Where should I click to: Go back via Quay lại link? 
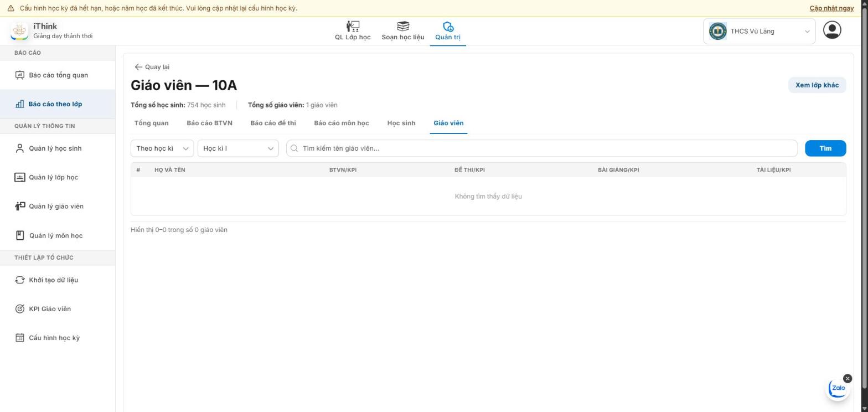point(152,67)
